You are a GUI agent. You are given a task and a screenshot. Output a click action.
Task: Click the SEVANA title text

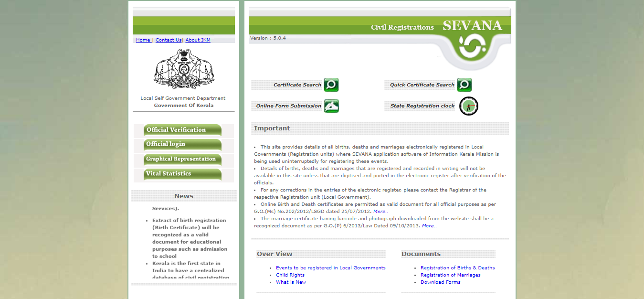[x=472, y=26]
